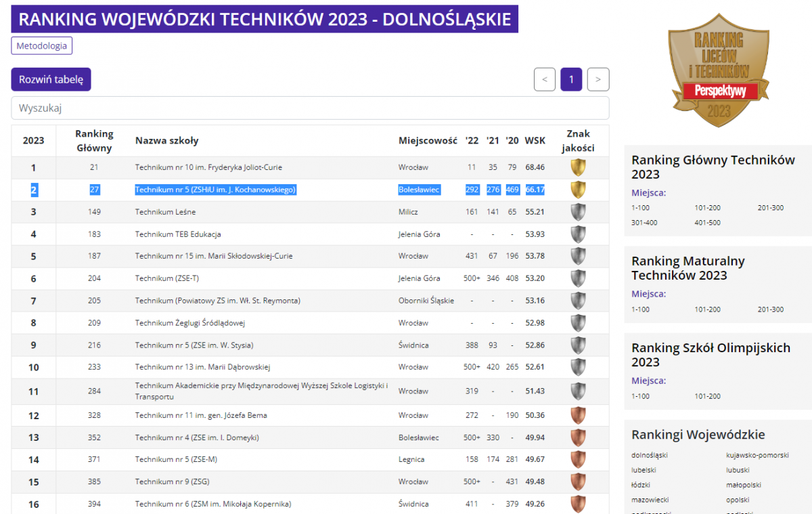Click the silver shield for Technikum Leśne

[x=578, y=212]
